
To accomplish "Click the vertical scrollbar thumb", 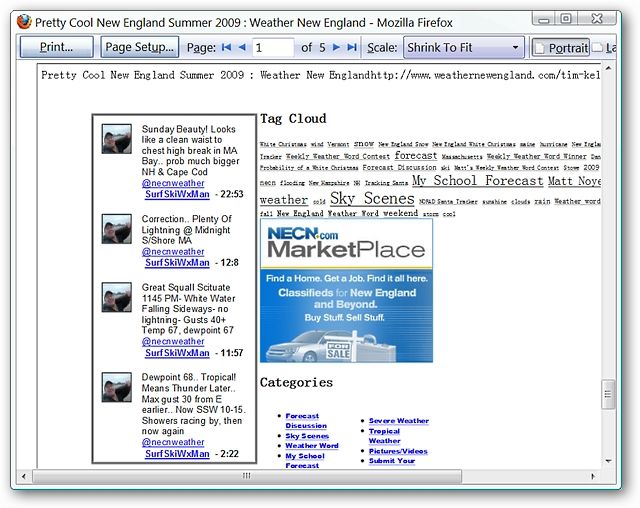I will pyautogui.click(x=608, y=394).
